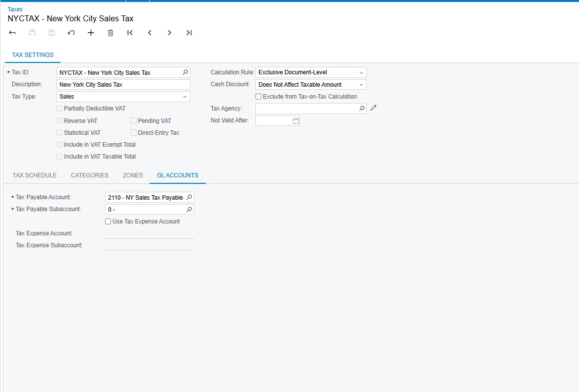Click Save and Close toolbar icon
Viewport: 579px width, 392px height.
[32, 33]
